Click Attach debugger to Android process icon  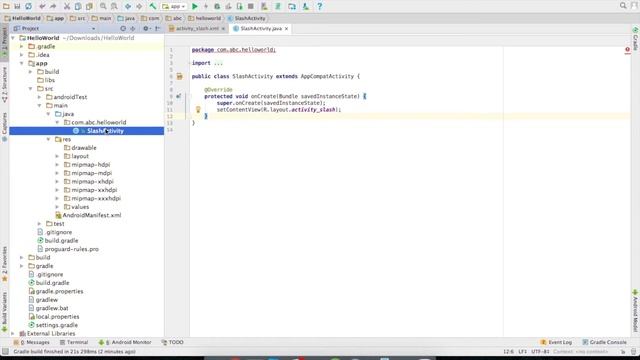(240, 6)
